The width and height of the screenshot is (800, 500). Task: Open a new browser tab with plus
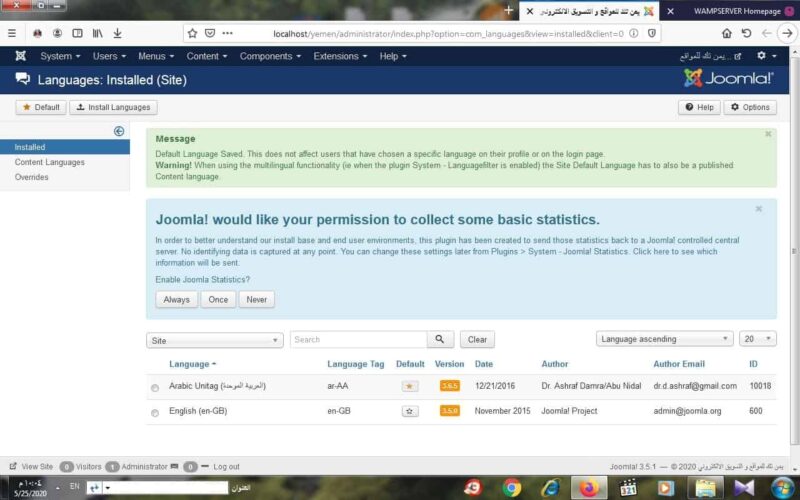pos(508,10)
